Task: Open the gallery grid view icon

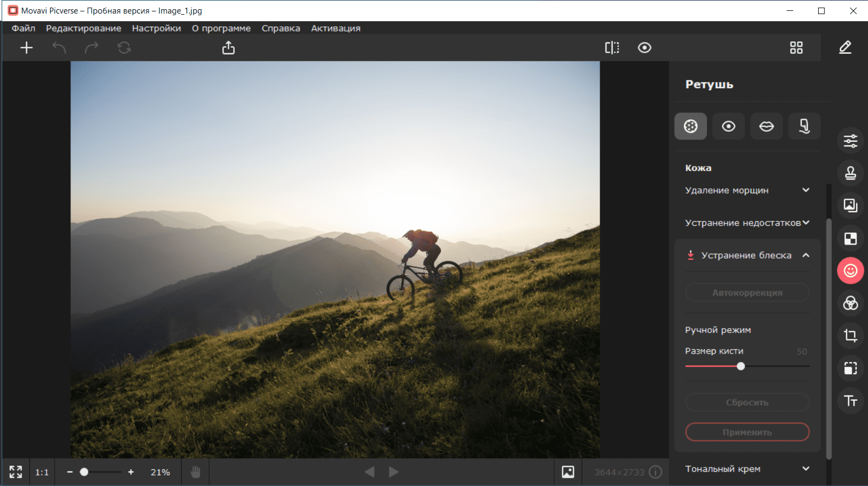Action: [x=796, y=48]
